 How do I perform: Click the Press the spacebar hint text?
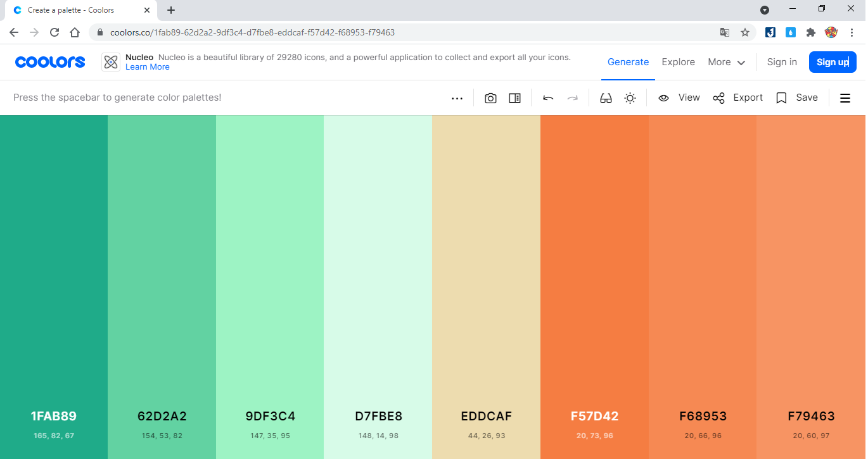click(117, 97)
